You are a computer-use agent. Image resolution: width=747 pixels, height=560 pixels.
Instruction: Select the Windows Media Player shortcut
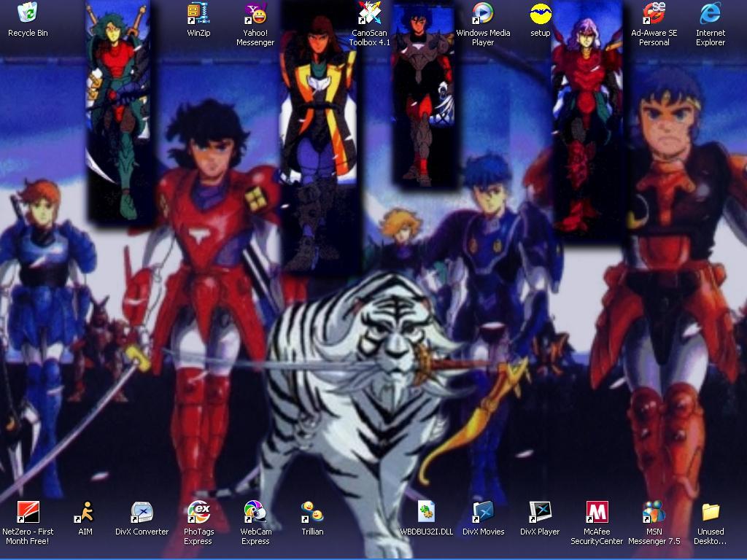pyautogui.click(x=483, y=13)
